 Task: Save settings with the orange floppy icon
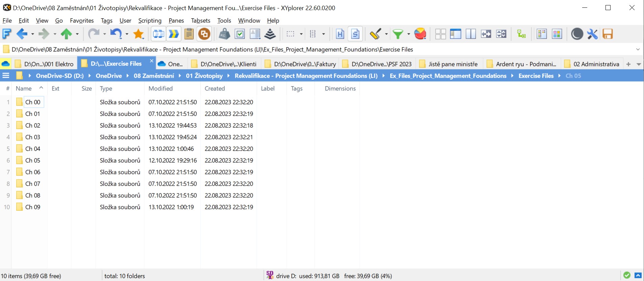click(x=608, y=34)
